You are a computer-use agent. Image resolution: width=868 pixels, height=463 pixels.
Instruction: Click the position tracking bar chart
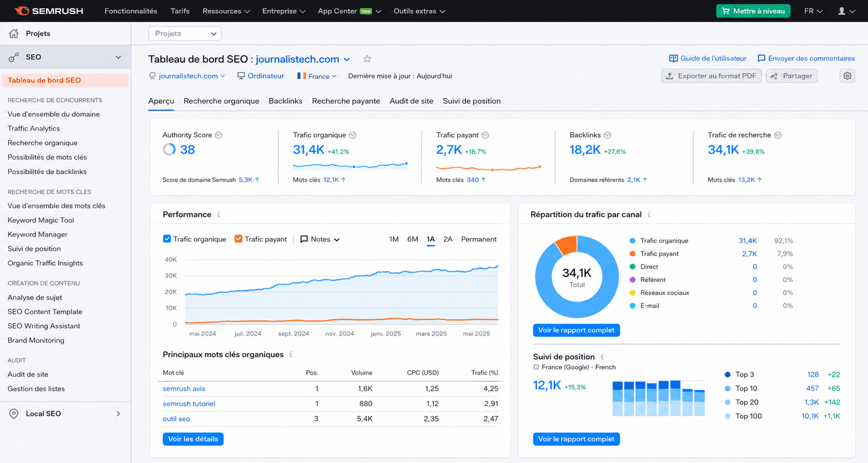(x=659, y=398)
